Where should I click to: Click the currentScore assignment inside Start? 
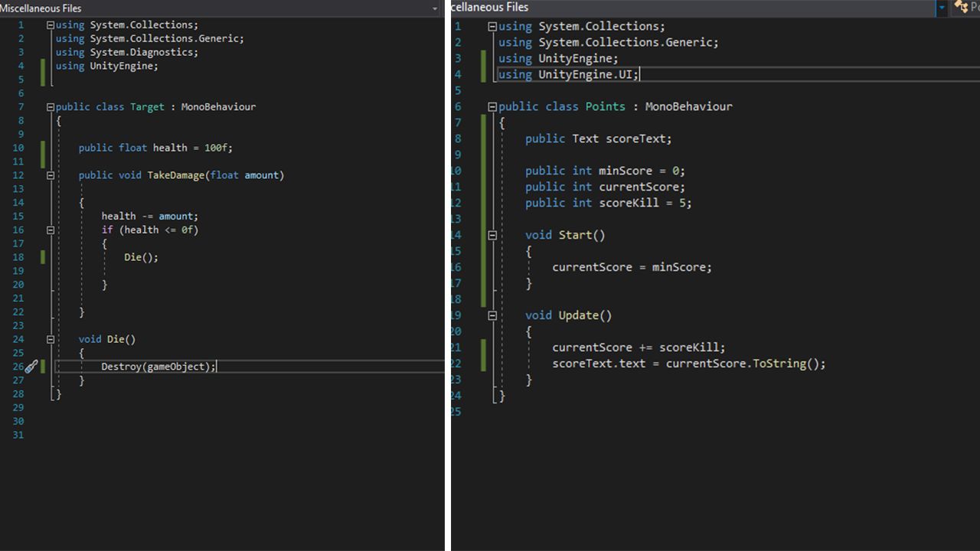[630, 267]
